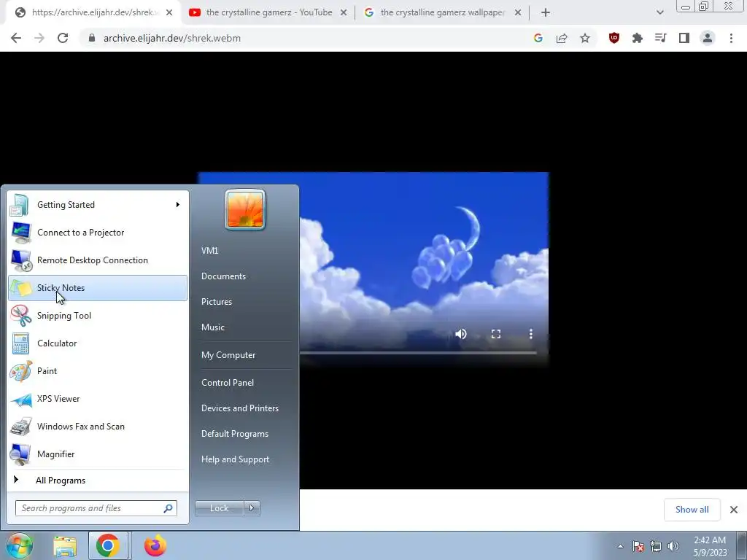Open Chrome's three-dot main menu
The width and height of the screenshot is (747, 560).
(731, 38)
